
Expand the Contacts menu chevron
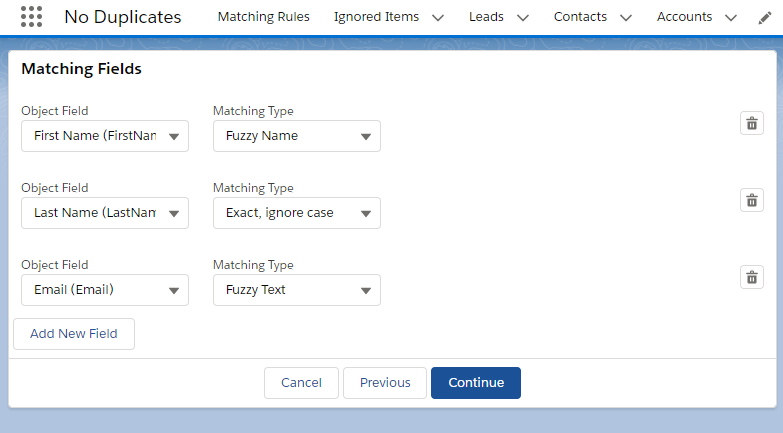coord(626,17)
